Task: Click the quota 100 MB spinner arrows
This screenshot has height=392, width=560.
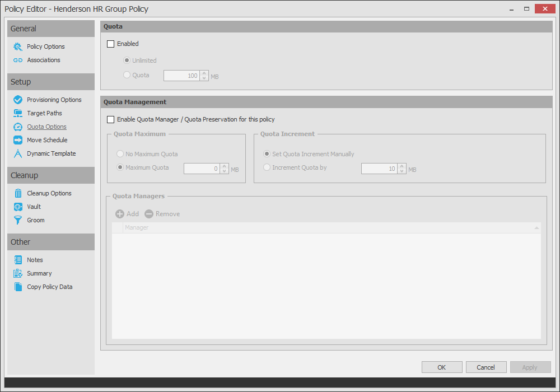Action: (204, 76)
